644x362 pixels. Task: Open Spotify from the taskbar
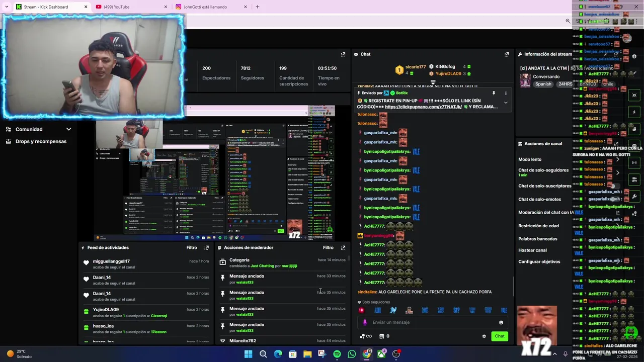pyautogui.click(x=337, y=354)
